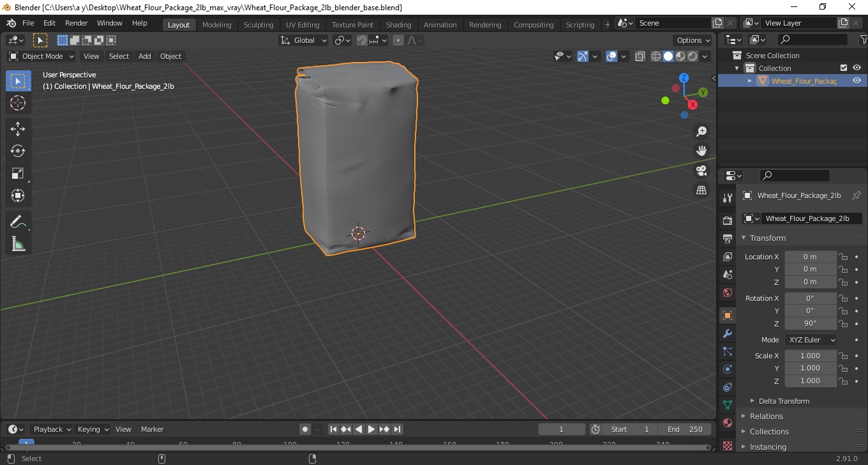868x465 pixels.
Task: Switch to the Modeling workspace tab
Action: [x=217, y=25]
